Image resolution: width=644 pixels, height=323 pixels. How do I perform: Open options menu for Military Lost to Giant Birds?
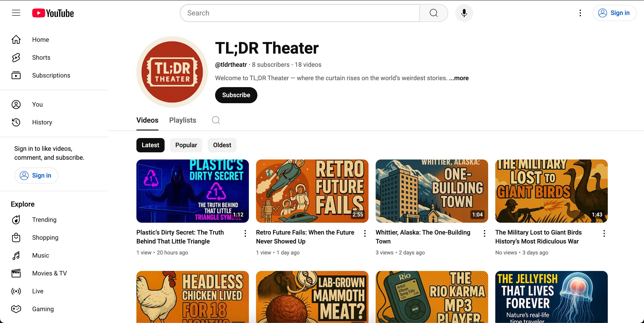tap(604, 233)
